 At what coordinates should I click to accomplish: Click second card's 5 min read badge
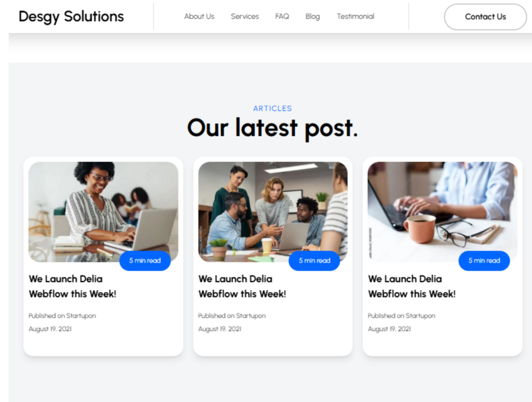point(314,261)
